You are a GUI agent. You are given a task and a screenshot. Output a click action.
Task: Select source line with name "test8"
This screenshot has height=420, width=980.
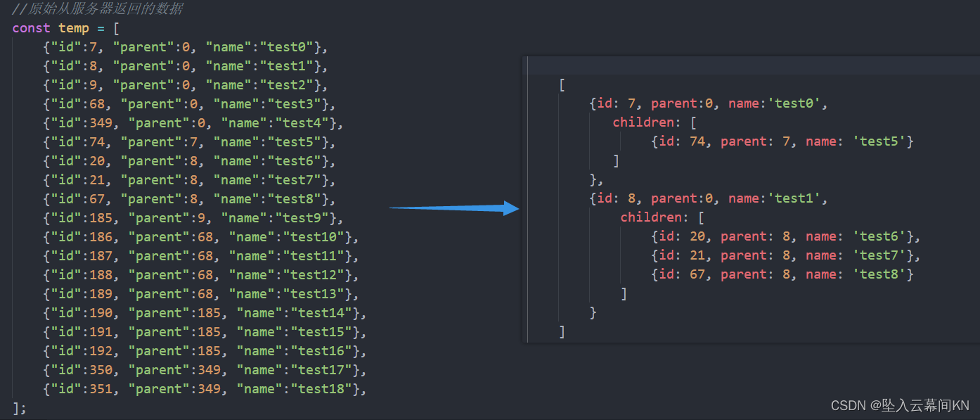pyautogui.click(x=190, y=199)
